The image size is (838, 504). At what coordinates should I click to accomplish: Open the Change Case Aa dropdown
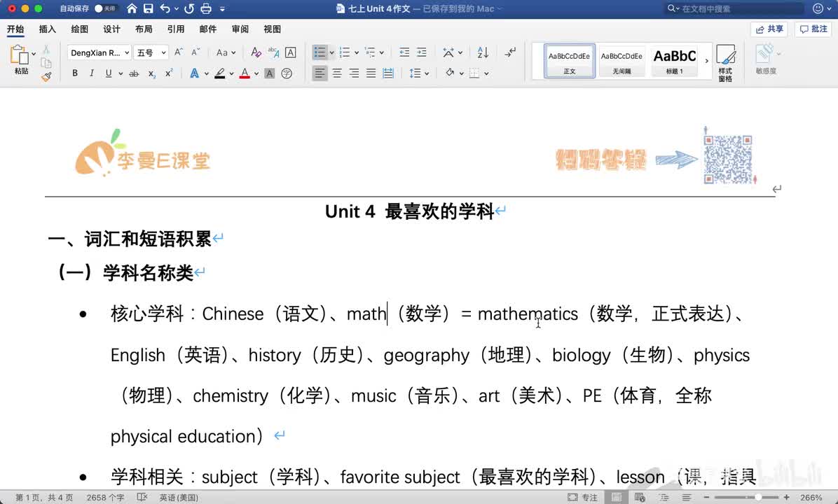226,52
